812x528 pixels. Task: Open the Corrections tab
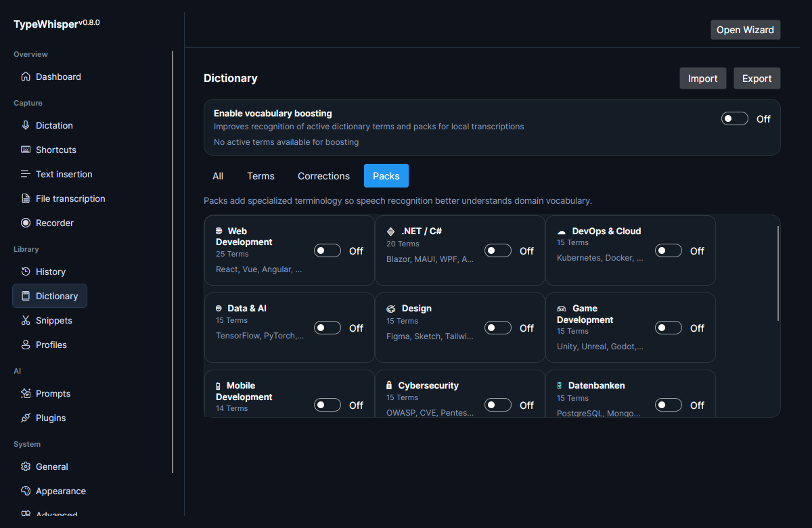coord(323,176)
